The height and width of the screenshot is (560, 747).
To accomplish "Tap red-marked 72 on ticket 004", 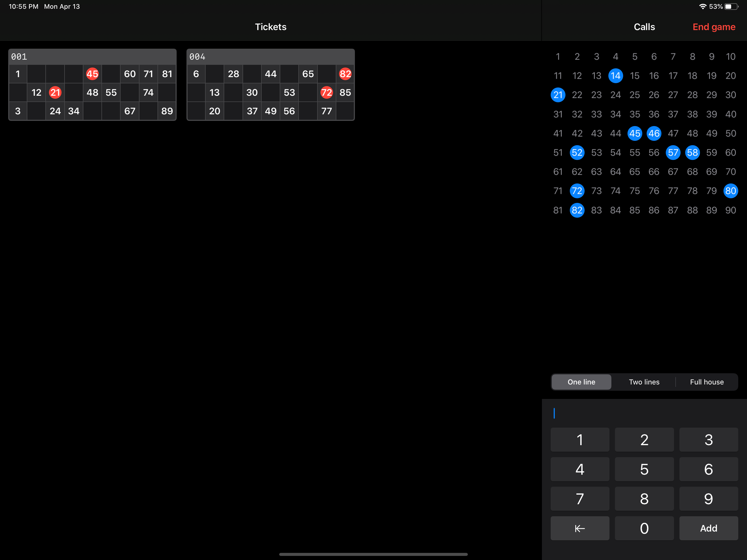I will pos(326,92).
